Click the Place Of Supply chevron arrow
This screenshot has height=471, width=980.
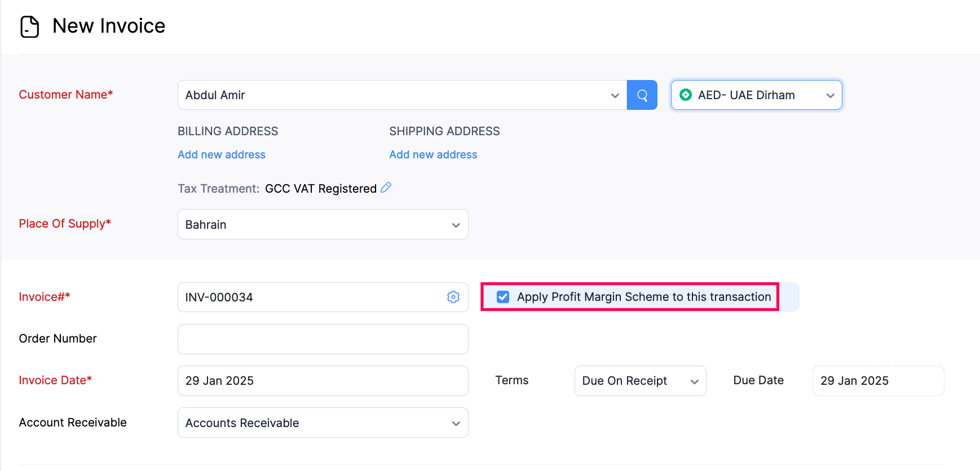[x=456, y=225]
